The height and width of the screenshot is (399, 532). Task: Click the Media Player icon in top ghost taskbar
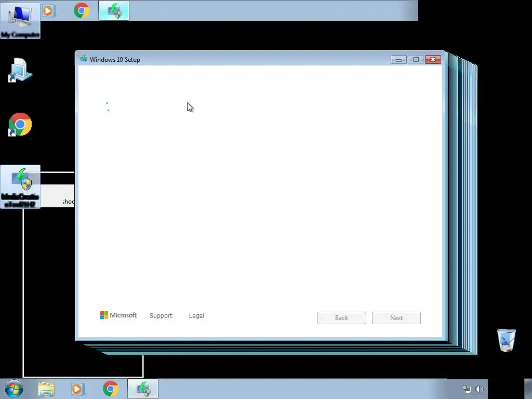48,11
